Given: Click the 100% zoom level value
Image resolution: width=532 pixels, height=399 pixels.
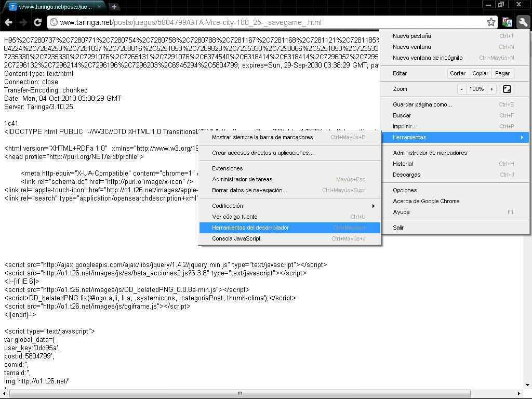Looking at the screenshot, I should coord(476,89).
